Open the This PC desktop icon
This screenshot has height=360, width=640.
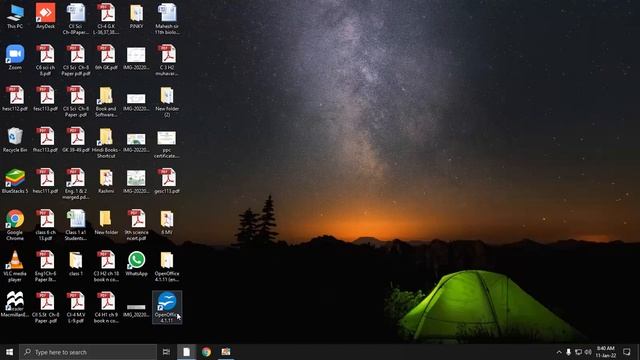coord(15,16)
